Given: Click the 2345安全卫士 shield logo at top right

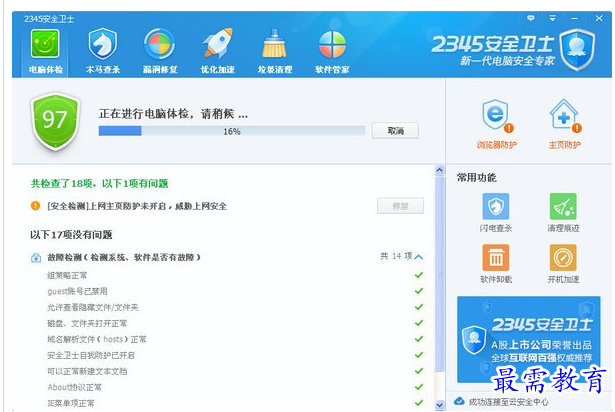Looking at the screenshot, I should [577, 49].
